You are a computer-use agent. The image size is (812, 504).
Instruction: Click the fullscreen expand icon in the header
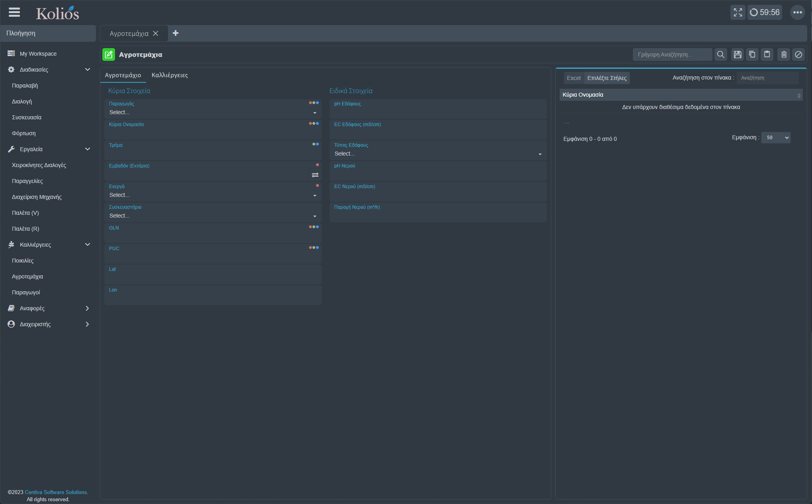coord(738,12)
